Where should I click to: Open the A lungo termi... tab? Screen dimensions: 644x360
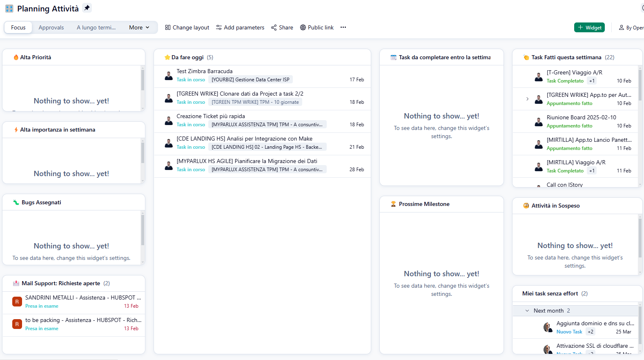(x=96, y=27)
